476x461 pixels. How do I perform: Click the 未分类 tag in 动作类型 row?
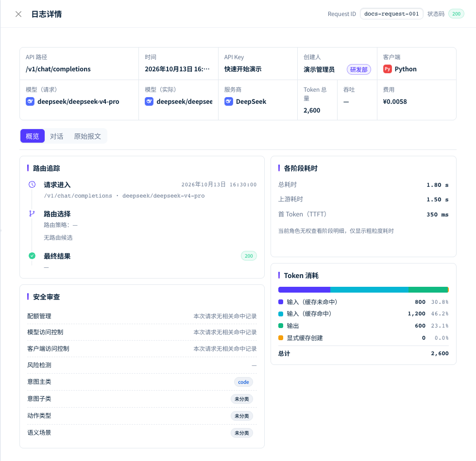[x=242, y=416]
